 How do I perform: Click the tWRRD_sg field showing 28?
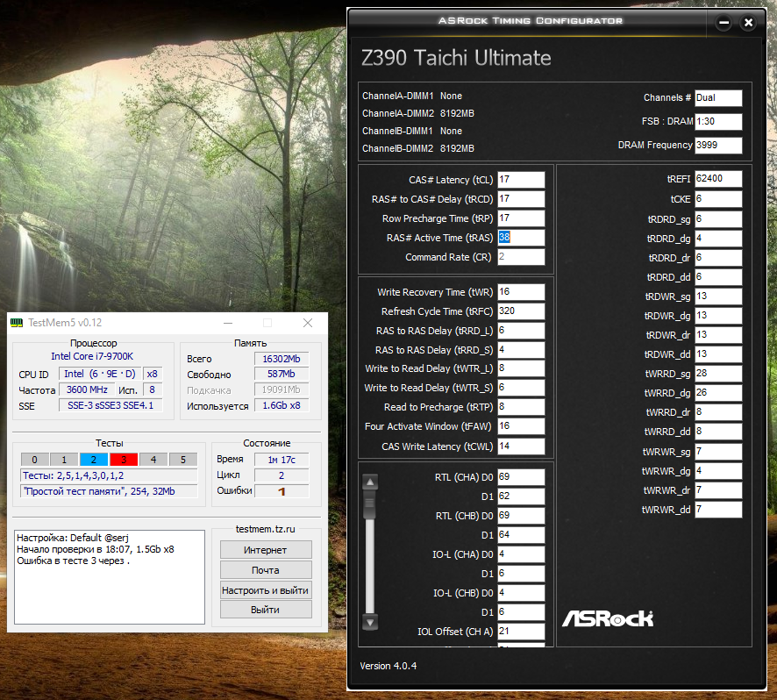click(718, 374)
